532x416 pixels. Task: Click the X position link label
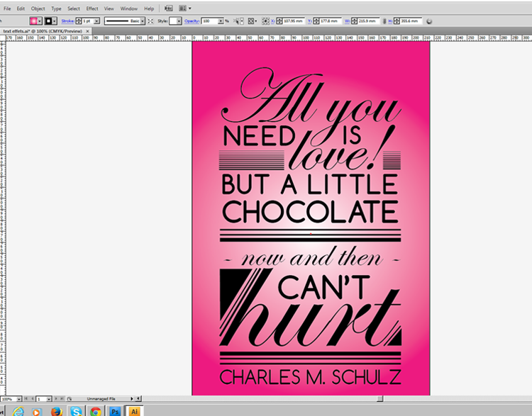(273, 21)
